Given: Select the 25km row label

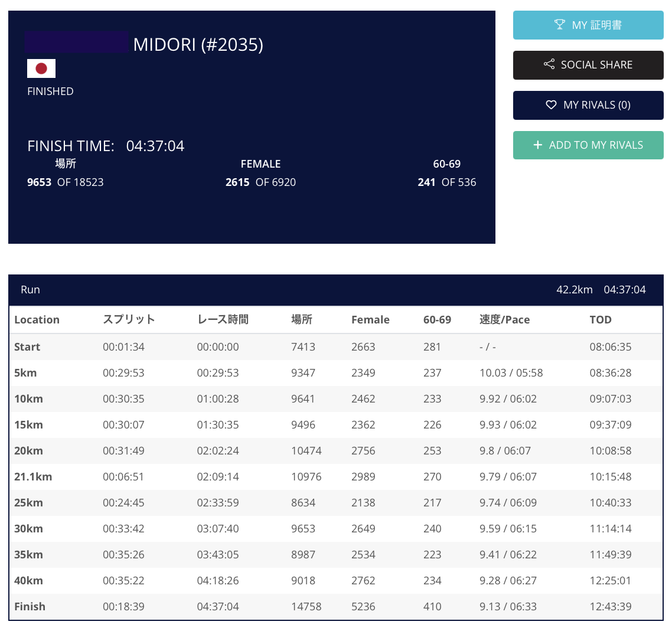Looking at the screenshot, I should tap(29, 503).
